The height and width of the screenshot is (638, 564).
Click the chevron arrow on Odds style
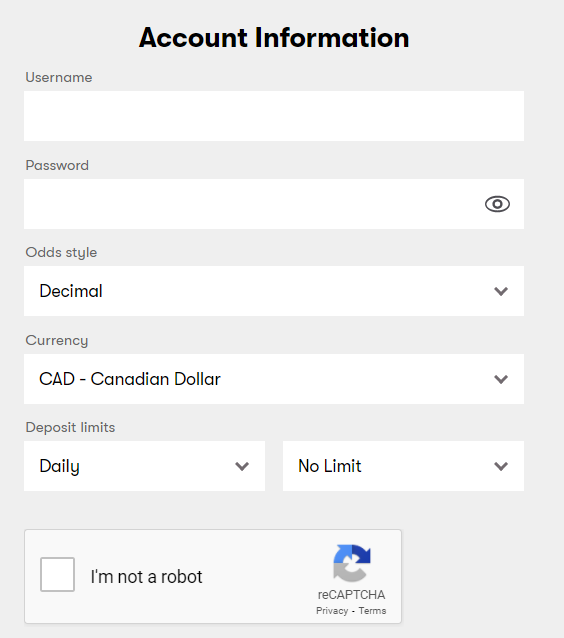coord(501,291)
